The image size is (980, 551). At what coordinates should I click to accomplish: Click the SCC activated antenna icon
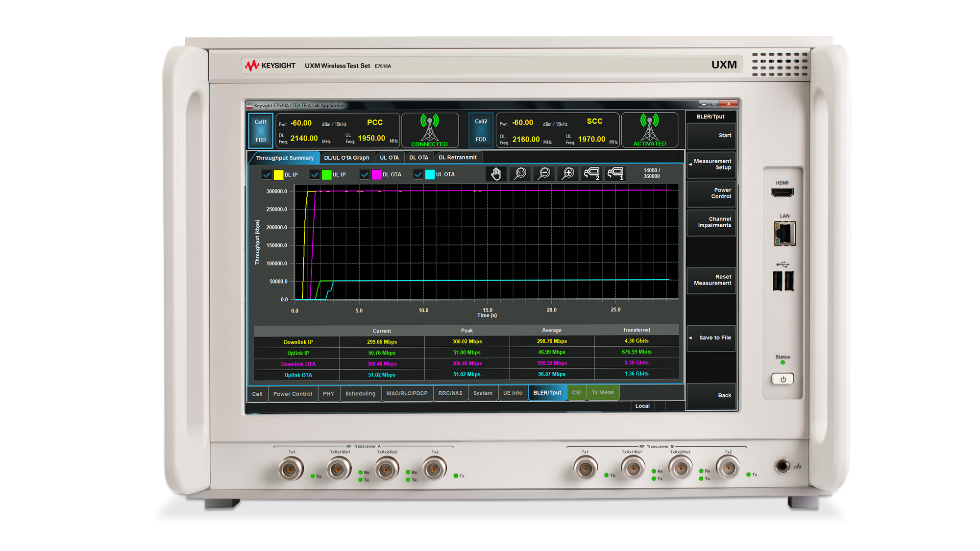[x=649, y=130]
